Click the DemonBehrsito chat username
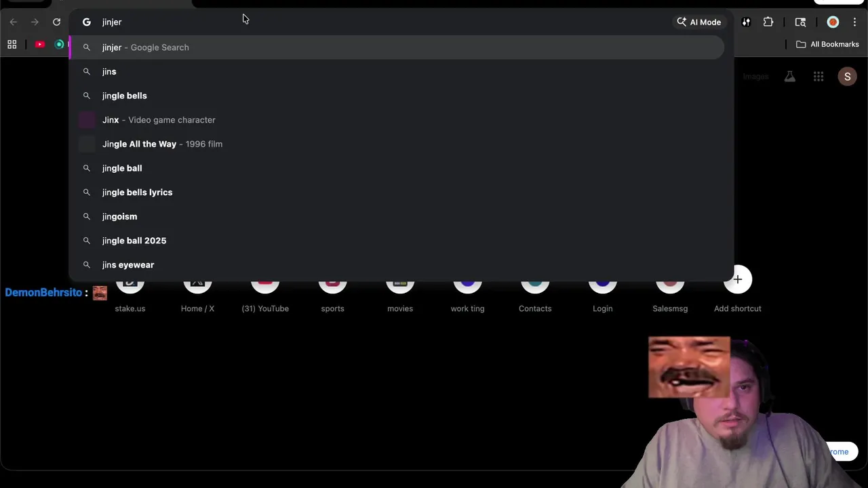The height and width of the screenshot is (488, 868). [x=43, y=293]
